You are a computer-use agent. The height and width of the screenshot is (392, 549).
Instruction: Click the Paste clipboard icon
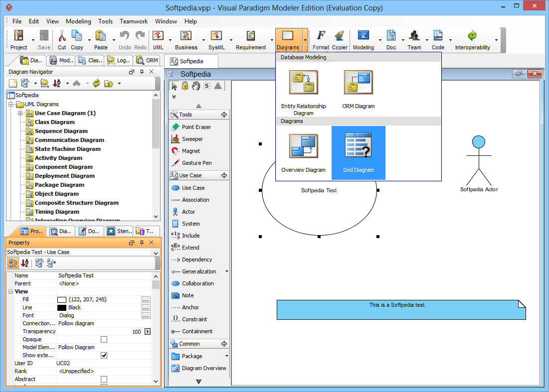coord(101,36)
